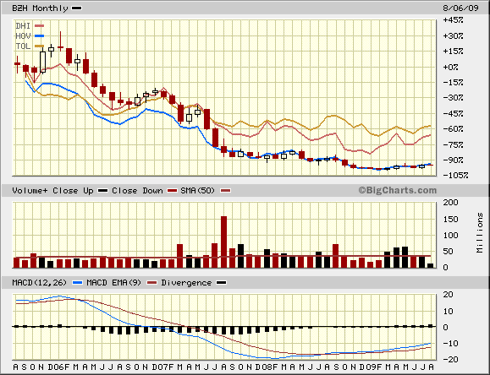Click the +30% price axis label

click(x=453, y=36)
